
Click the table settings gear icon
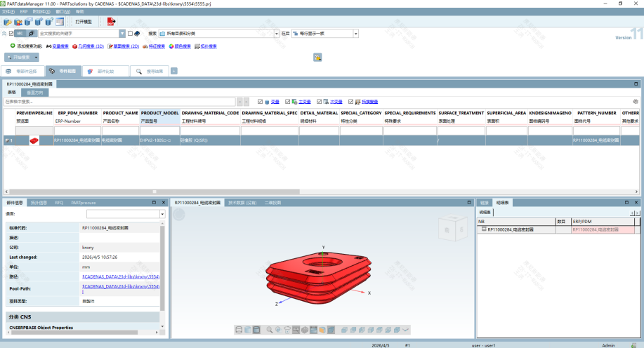[636, 101]
